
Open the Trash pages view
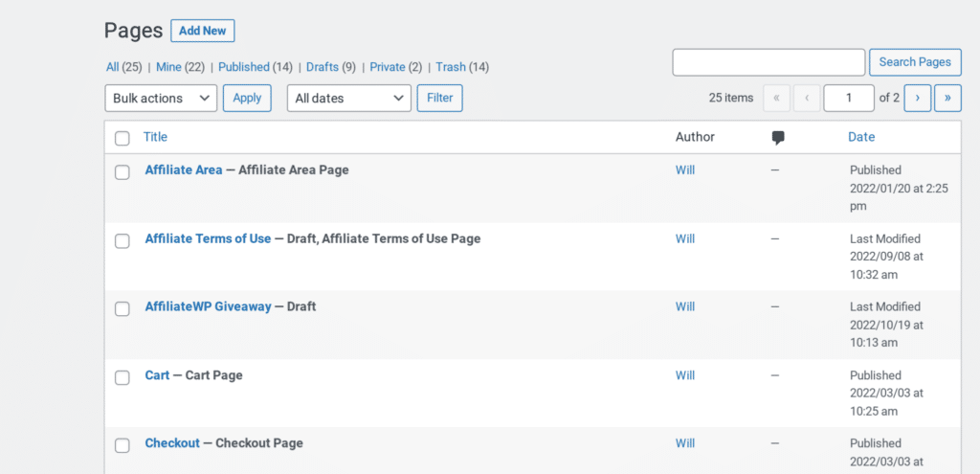pos(451,67)
